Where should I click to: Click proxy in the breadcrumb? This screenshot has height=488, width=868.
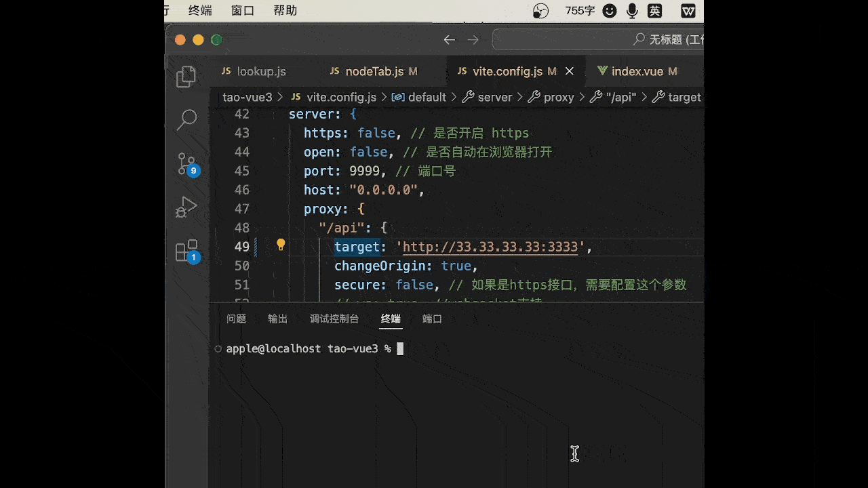[559, 97]
